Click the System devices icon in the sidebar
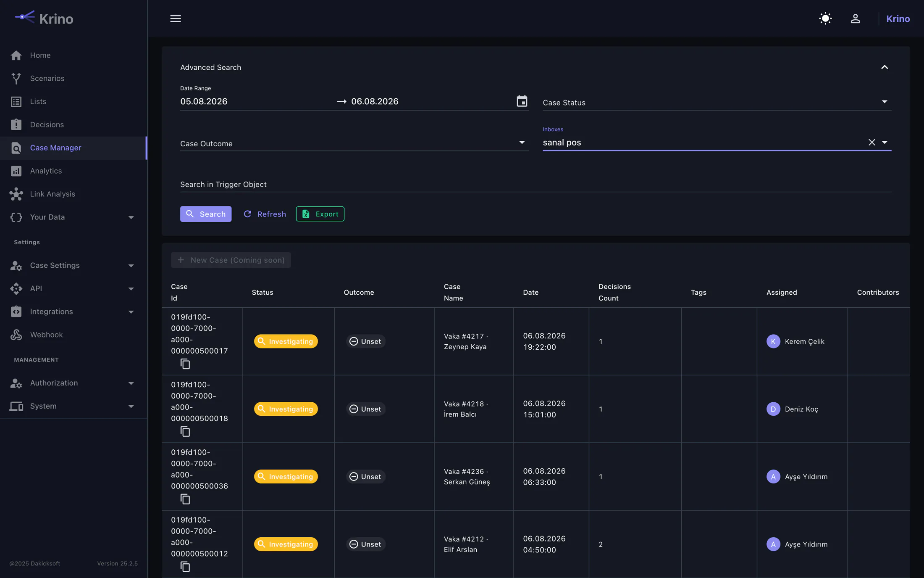Image resolution: width=924 pixels, height=578 pixels. point(16,406)
